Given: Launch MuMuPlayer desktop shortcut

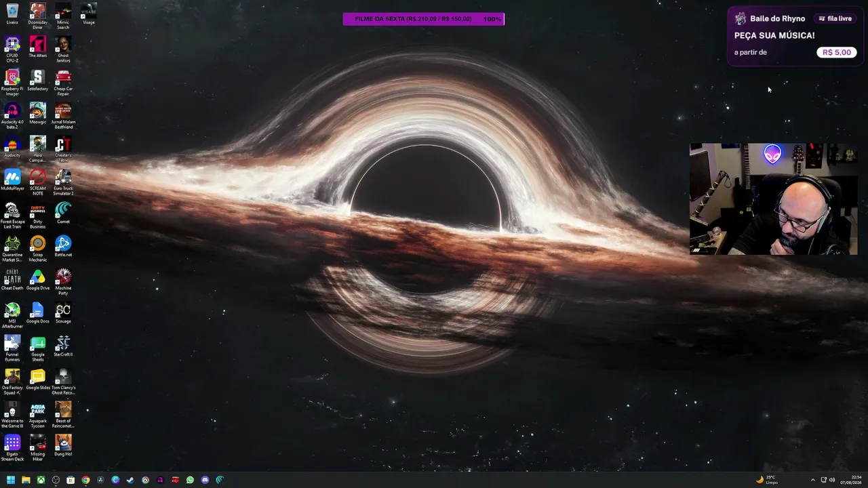Looking at the screenshot, I should [12, 180].
